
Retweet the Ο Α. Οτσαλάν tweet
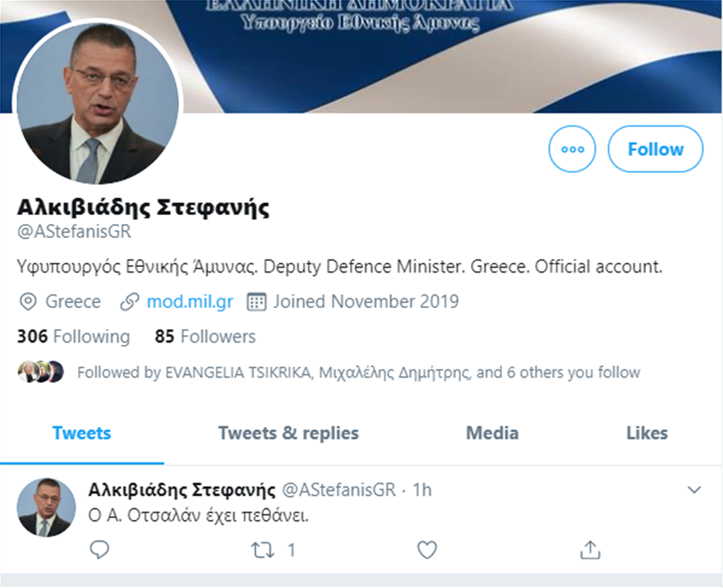[x=263, y=549]
